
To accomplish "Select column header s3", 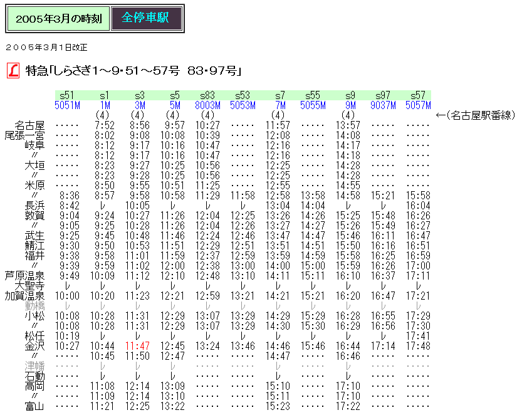I will point(140,95).
